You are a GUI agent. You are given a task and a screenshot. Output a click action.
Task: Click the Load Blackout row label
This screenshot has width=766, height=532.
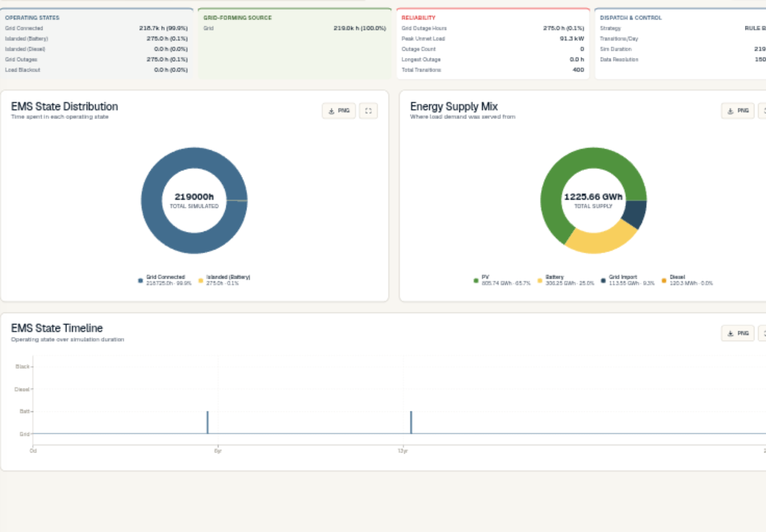click(23, 70)
